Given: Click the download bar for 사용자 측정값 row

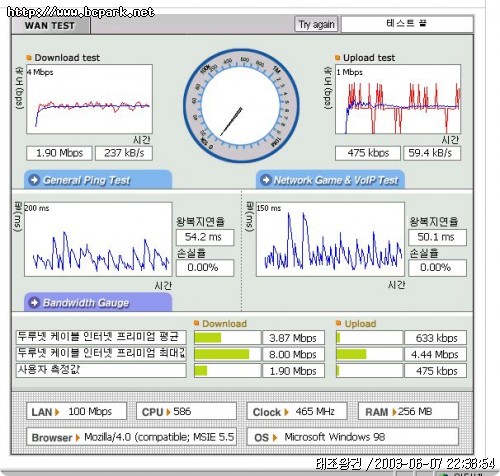Looking at the screenshot, I should 227,371.
